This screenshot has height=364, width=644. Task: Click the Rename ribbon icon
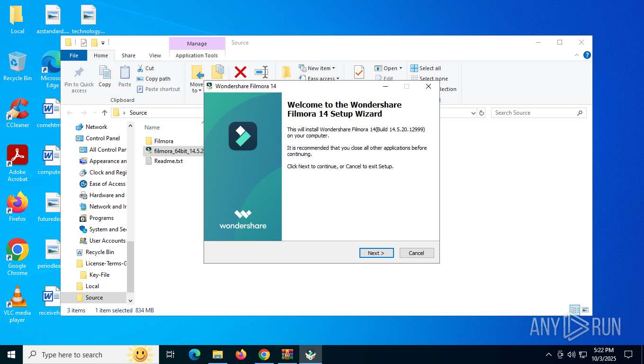pyautogui.click(x=261, y=72)
